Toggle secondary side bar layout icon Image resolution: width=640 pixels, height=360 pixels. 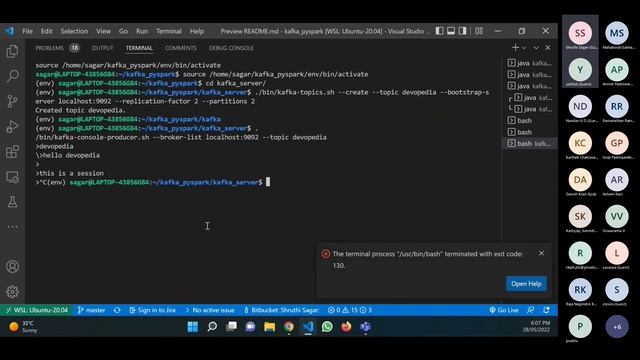[x=462, y=31]
